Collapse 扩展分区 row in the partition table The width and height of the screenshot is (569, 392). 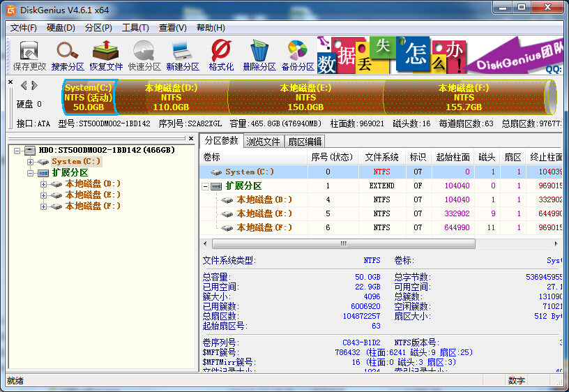[206, 186]
